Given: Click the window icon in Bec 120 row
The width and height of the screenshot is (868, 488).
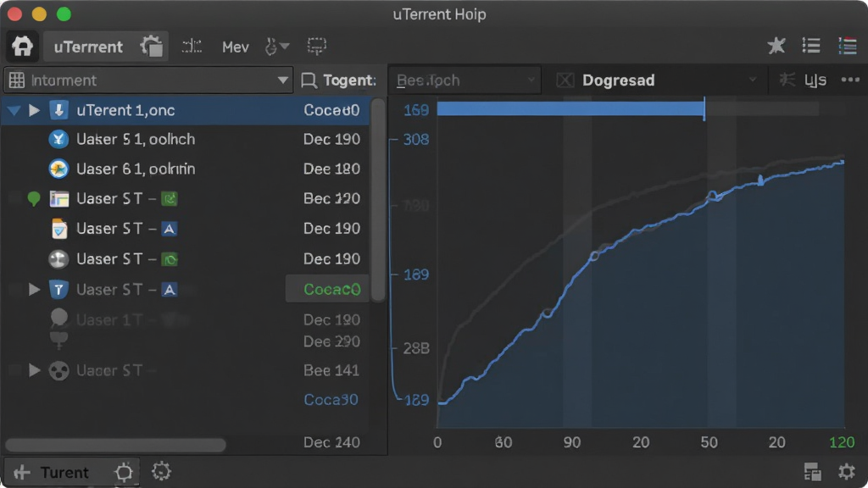Looking at the screenshot, I should 59,198.
